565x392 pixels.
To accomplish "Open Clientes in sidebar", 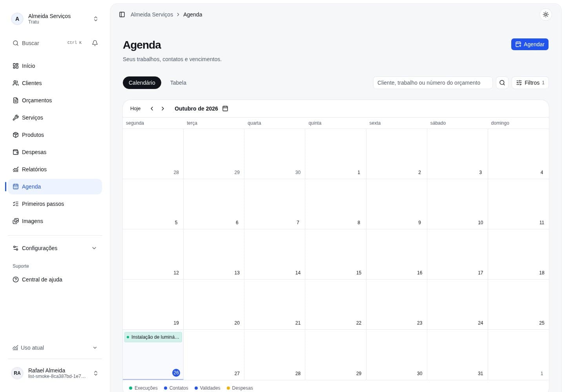I will coord(55,83).
